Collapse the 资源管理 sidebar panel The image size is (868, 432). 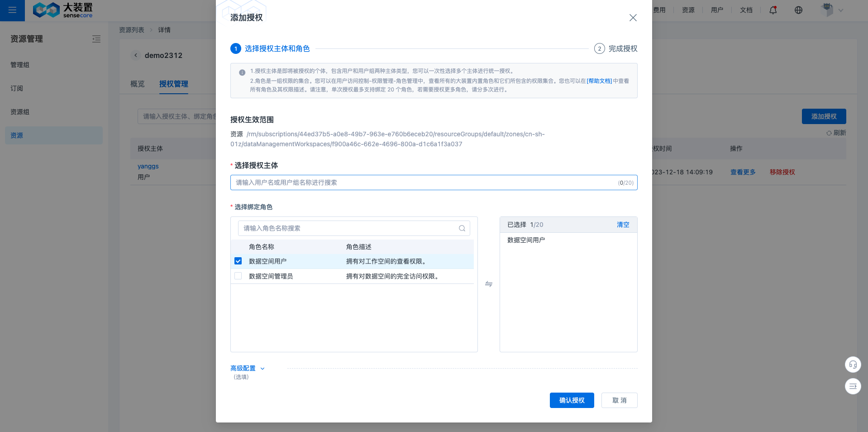[96, 39]
